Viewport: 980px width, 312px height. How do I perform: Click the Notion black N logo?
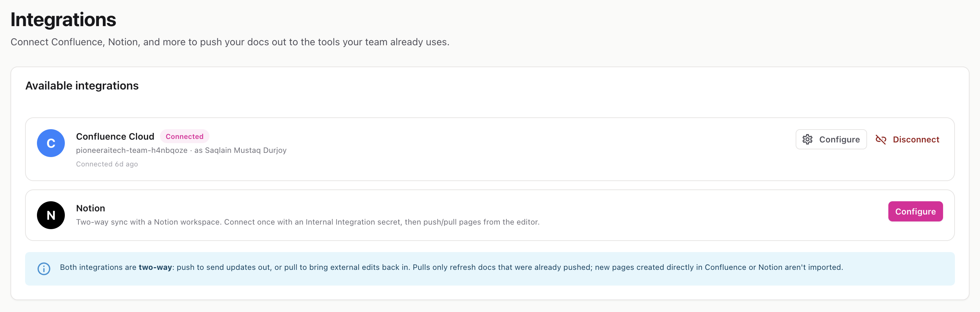click(51, 215)
